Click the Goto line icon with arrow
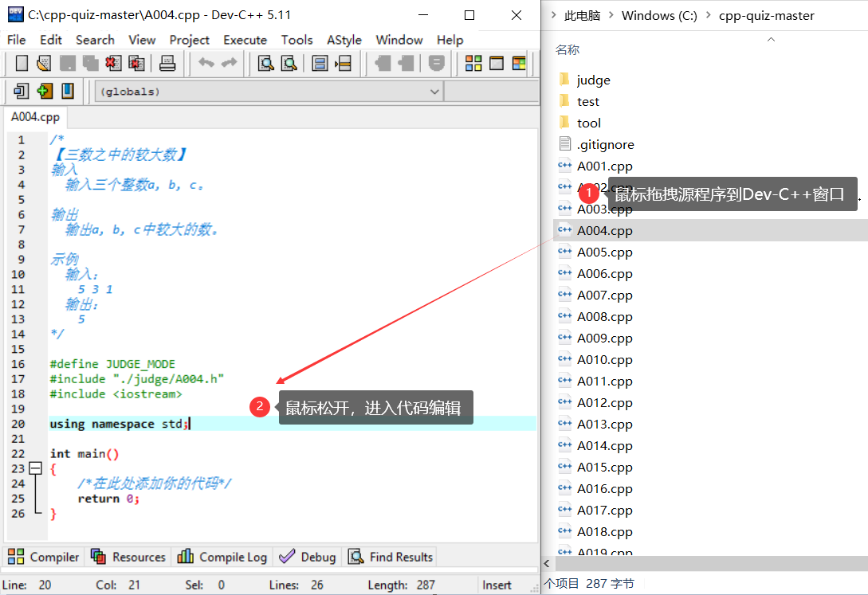868x595 pixels. tap(344, 63)
